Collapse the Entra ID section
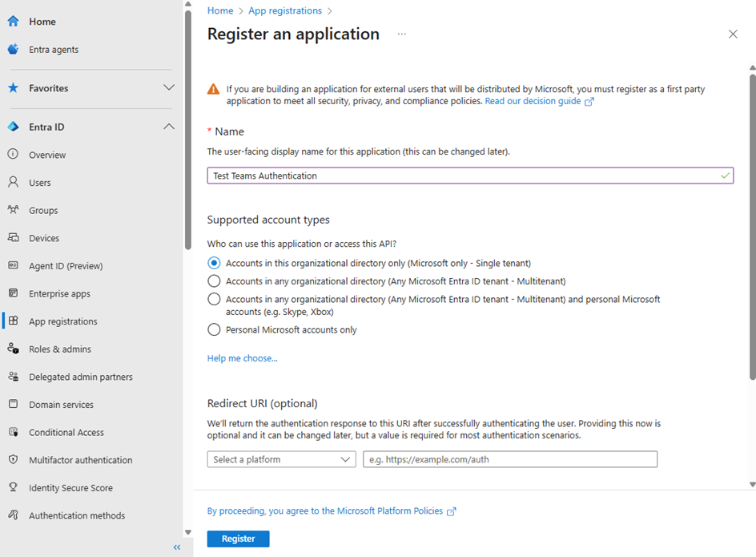 pos(168,127)
